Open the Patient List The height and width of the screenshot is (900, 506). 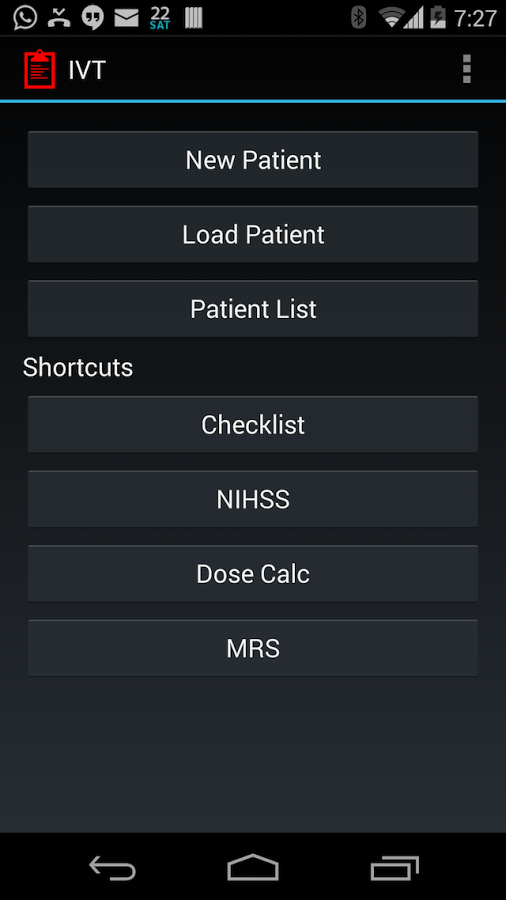point(253,309)
